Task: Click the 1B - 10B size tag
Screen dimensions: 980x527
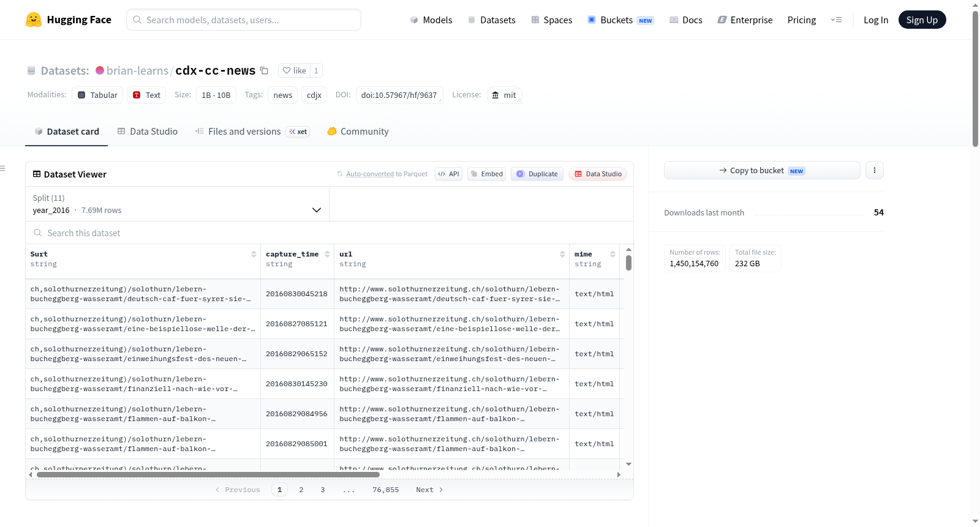Action: (216, 95)
